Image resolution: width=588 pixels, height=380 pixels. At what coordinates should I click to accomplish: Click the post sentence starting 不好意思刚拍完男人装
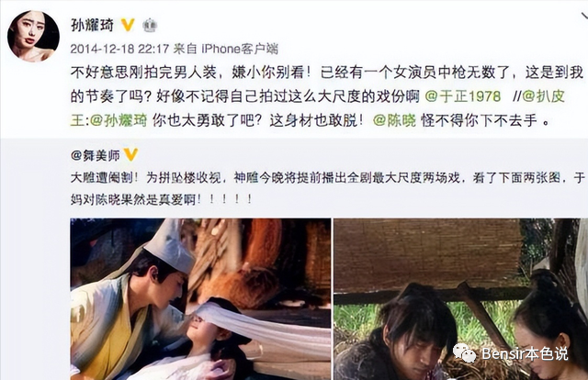(190, 73)
